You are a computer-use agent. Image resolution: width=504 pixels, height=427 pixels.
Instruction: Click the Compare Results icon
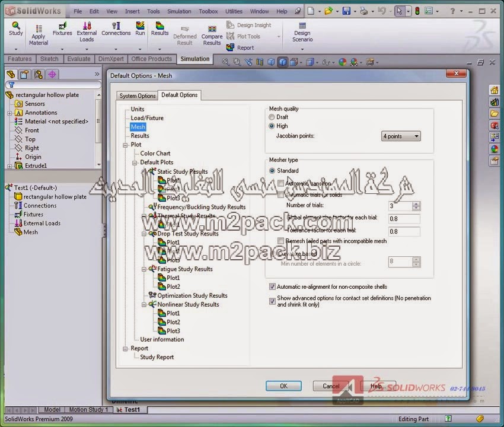click(x=212, y=36)
